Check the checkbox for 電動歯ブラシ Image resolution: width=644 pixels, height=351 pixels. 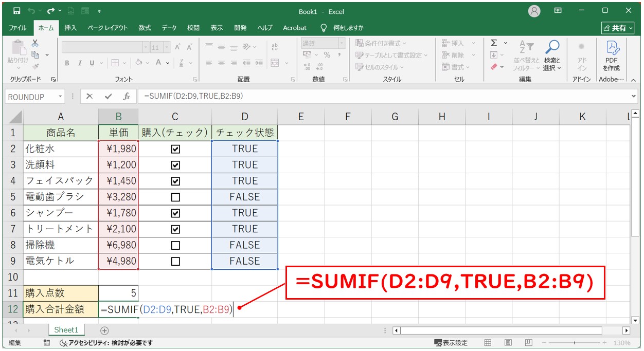tap(175, 197)
